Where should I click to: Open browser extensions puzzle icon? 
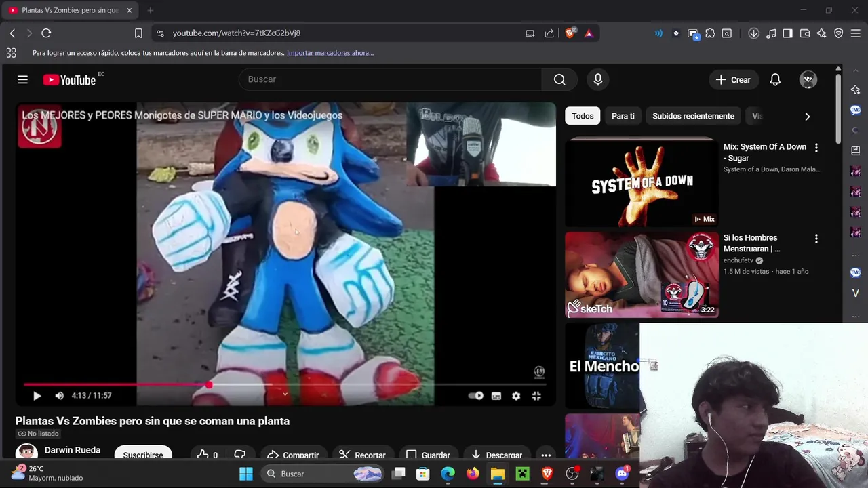[710, 33]
